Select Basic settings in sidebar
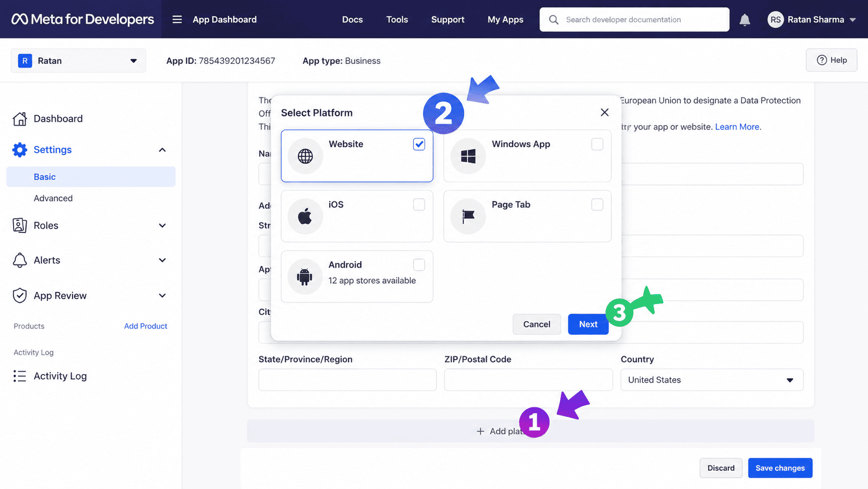Image resolution: width=868 pixels, height=489 pixels. coord(91,177)
